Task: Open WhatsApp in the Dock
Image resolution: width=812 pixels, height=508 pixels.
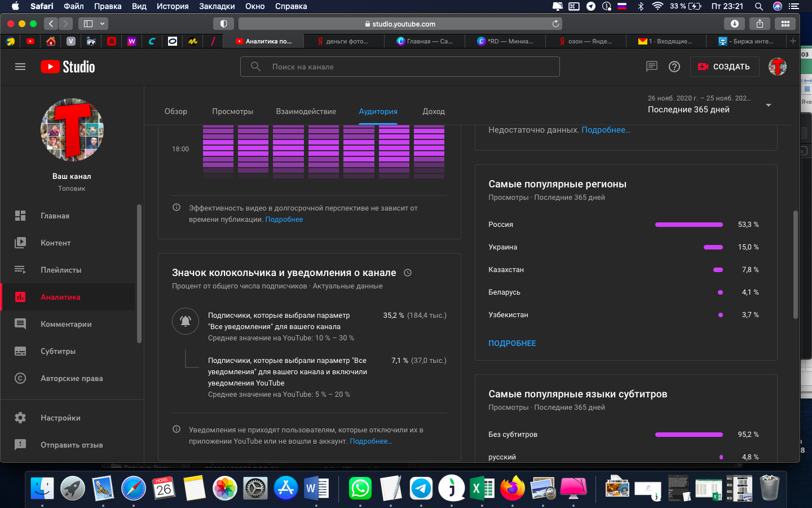Action: click(360, 488)
